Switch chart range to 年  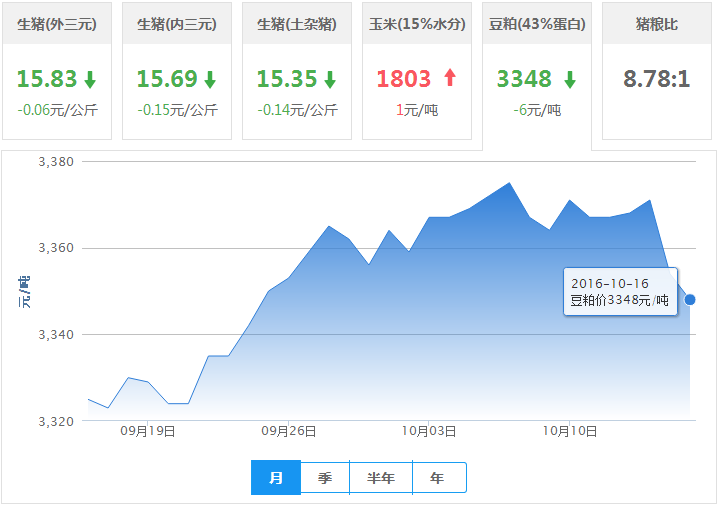439,477
